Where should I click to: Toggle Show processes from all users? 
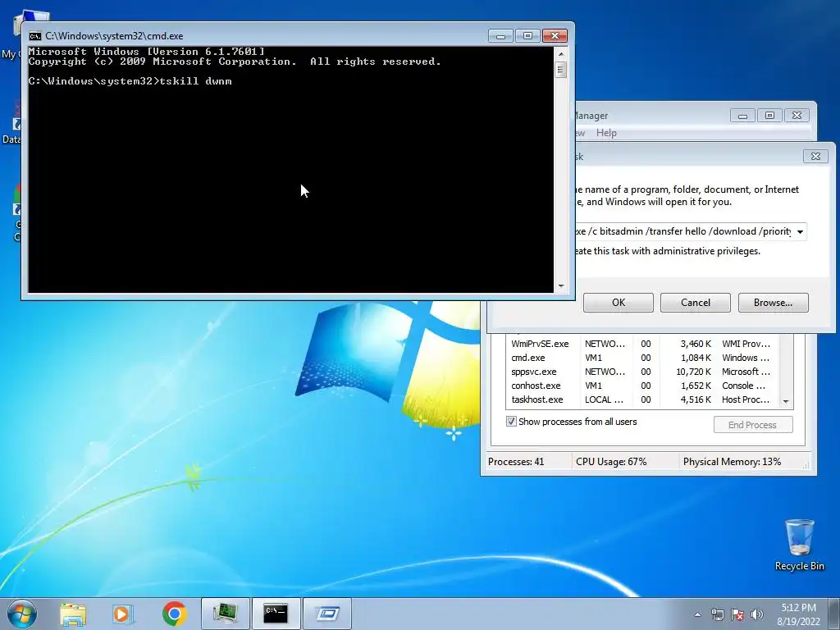pyautogui.click(x=512, y=422)
